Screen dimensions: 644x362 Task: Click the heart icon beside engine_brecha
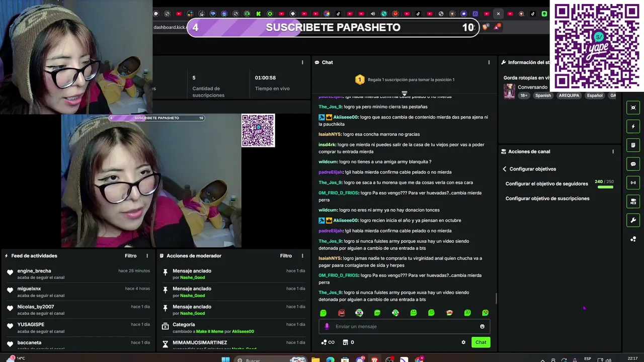pyautogui.click(x=10, y=272)
